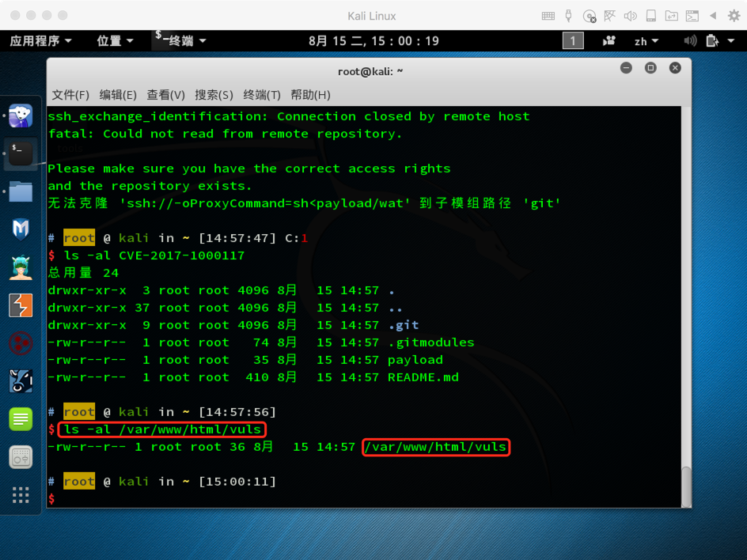Open the 帮助(H) menu
This screenshot has height=560, width=747.
(311, 95)
